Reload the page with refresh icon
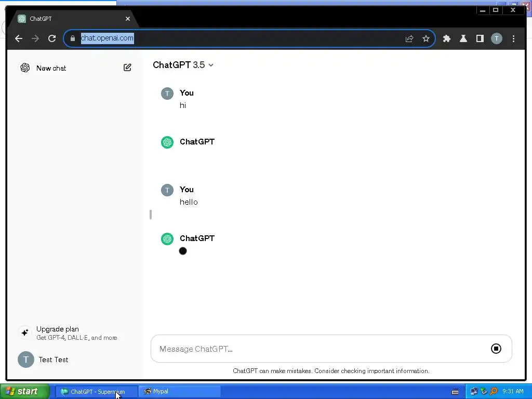The image size is (532, 399). [x=52, y=38]
